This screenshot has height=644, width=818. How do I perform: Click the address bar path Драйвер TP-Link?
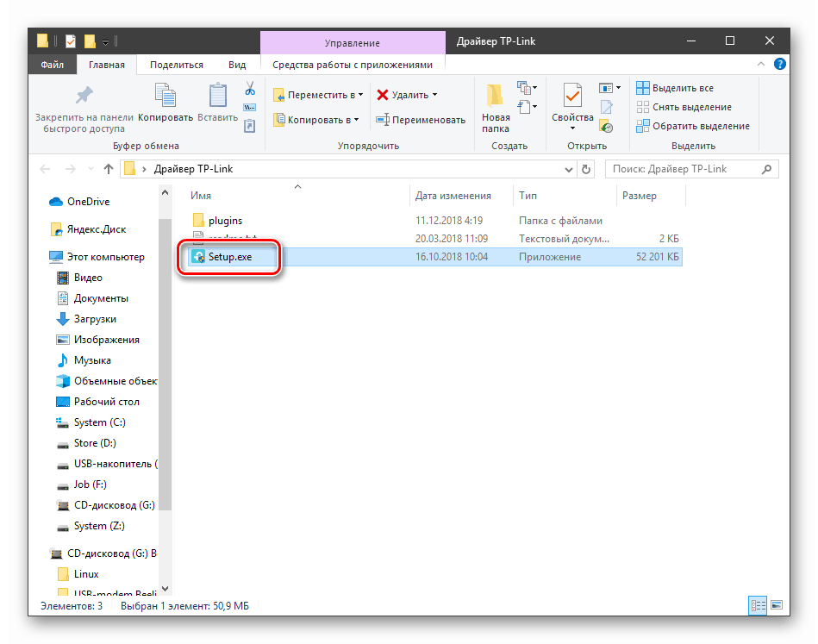tap(194, 169)
